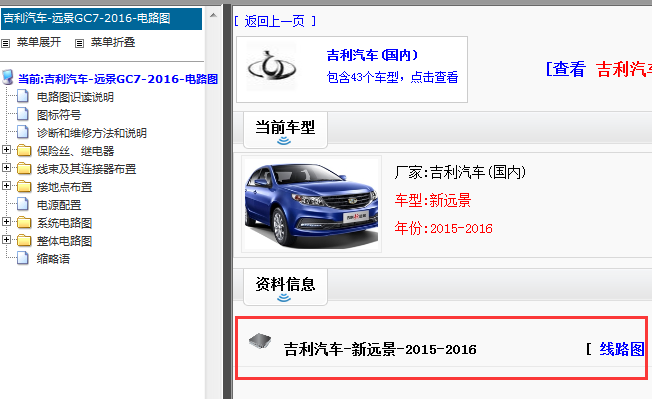Screen dimensions: 652x399
Task: Open 诊断和维修方法和说明 in the tree
Action: click(x=92, y=133)
